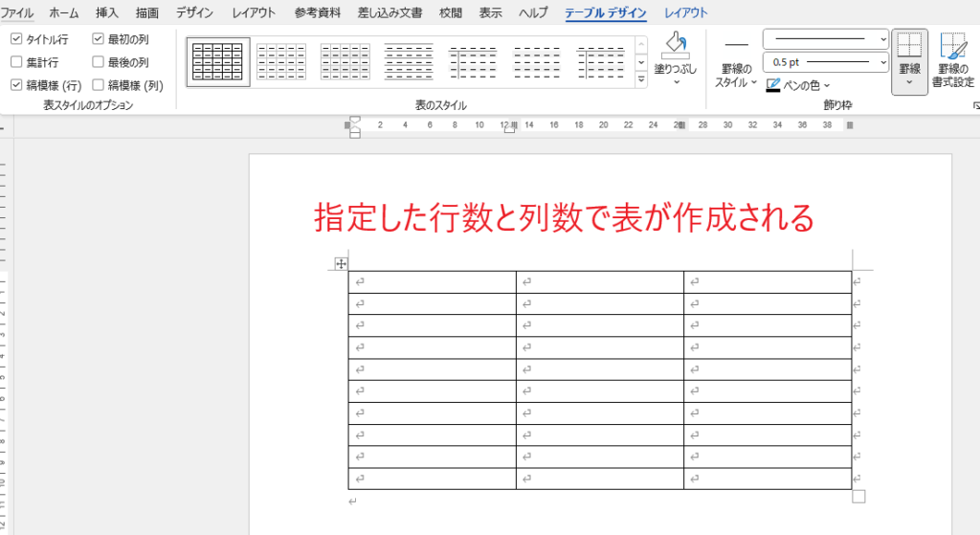
Task: Open the ペンの色 color picker
Action: tap(799, 85)
